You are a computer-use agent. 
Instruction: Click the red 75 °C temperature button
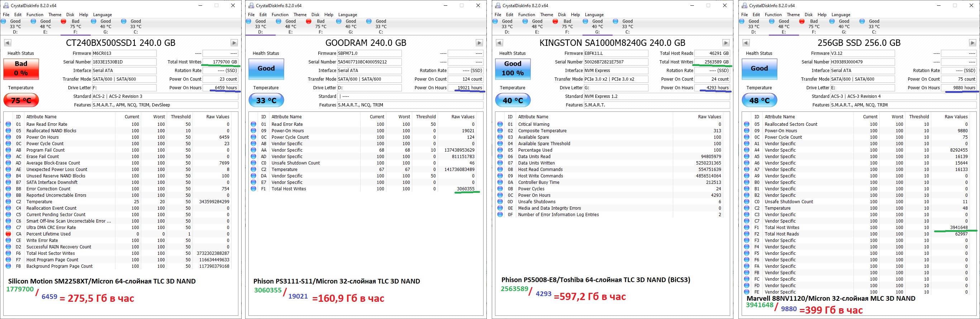(x=21, y=100)
